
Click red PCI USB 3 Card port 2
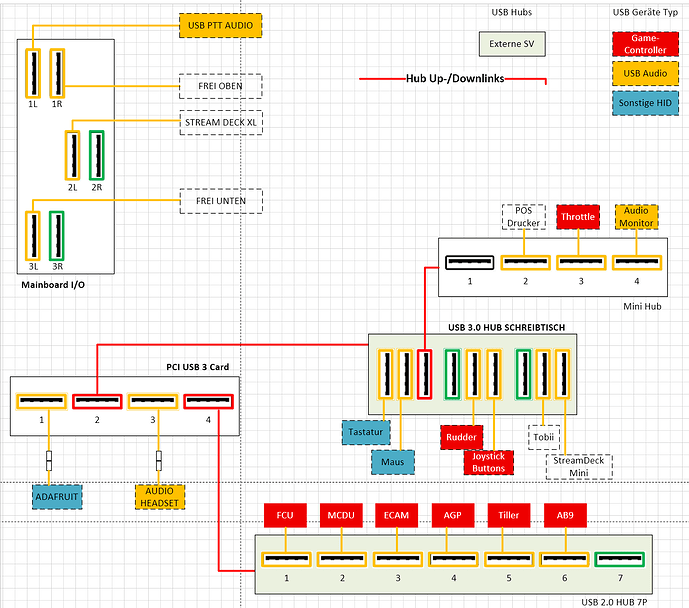[97, 401]
